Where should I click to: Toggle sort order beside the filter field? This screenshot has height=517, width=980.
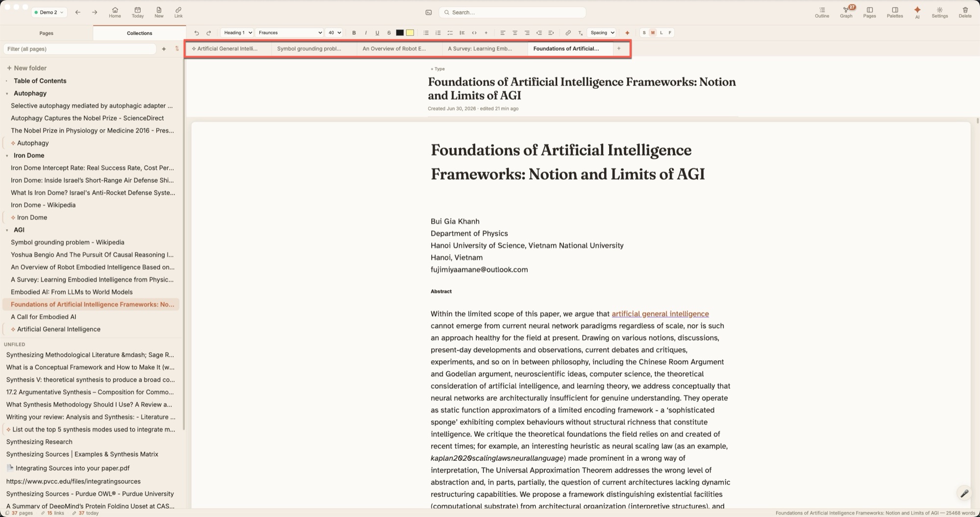[177, 49]
